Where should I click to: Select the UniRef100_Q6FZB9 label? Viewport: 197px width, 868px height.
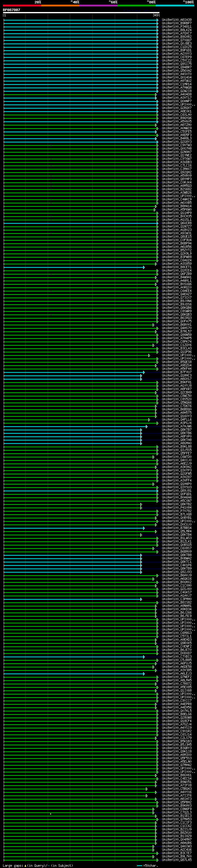click(x=177, y=274)
